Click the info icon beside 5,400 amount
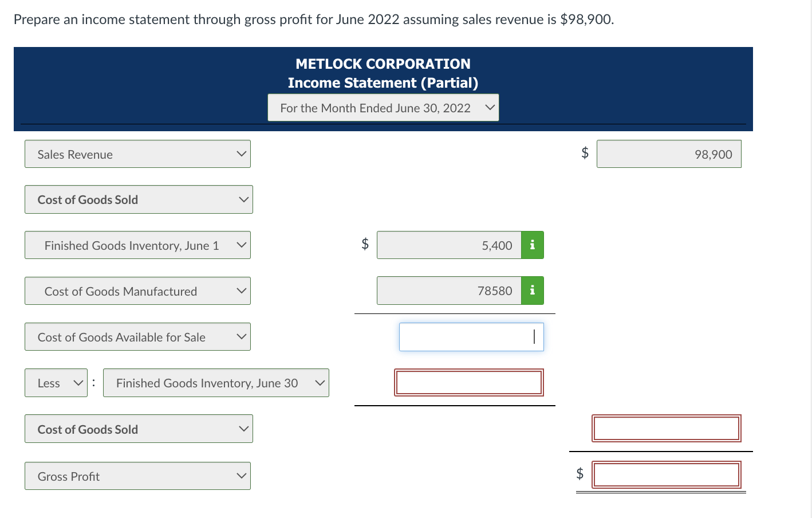812x518 pixels. point(532,245)
